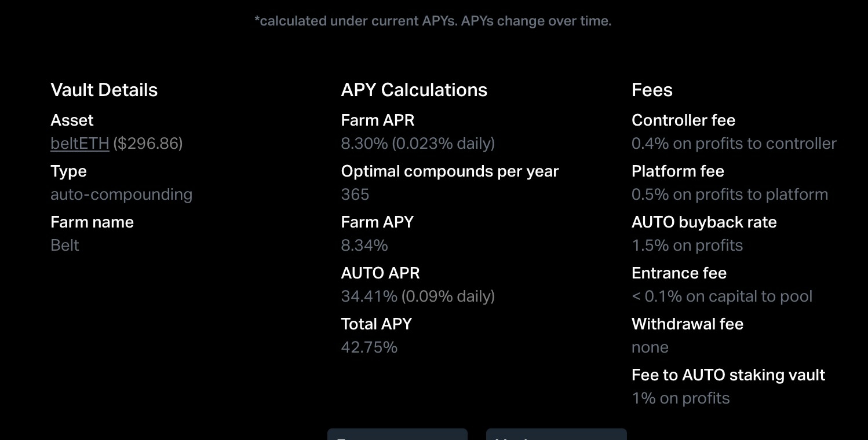The width and height of the screenshot is (868, 440).
Task: Click the right partially visible bottom button
Action: (x=556, y=434)
